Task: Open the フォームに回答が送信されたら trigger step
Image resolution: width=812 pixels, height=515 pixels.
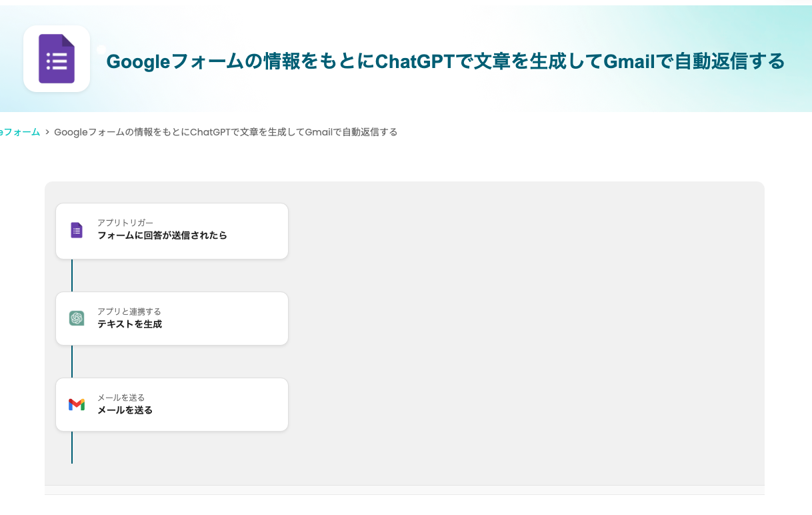Action: [x=172, y=231]
